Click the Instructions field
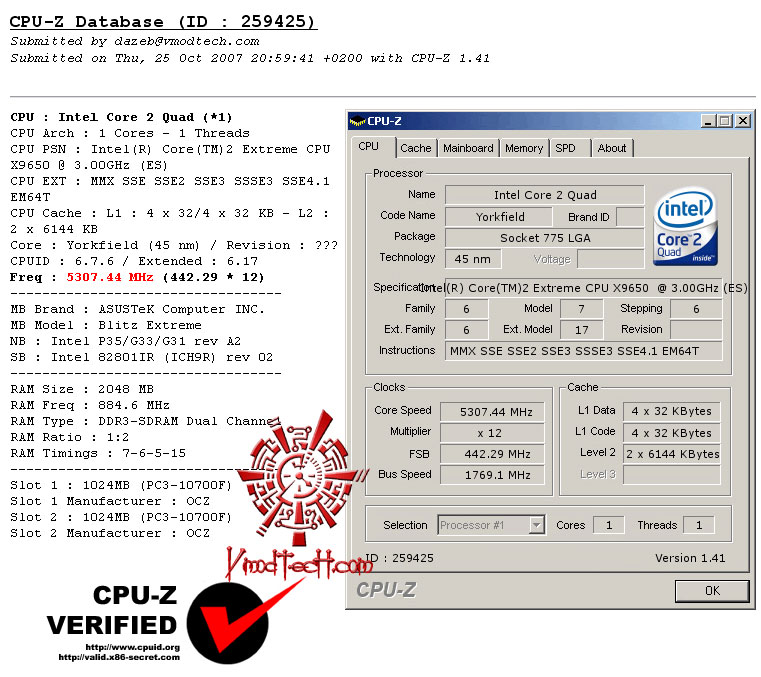 583,350
